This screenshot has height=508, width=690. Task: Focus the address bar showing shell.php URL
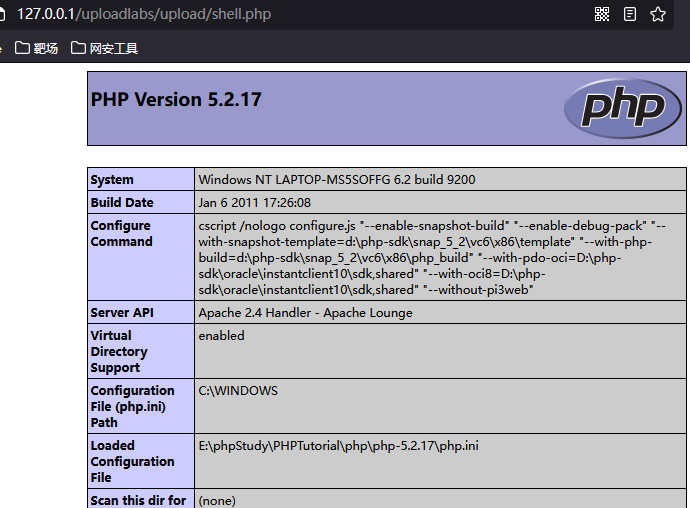(143, 14)
